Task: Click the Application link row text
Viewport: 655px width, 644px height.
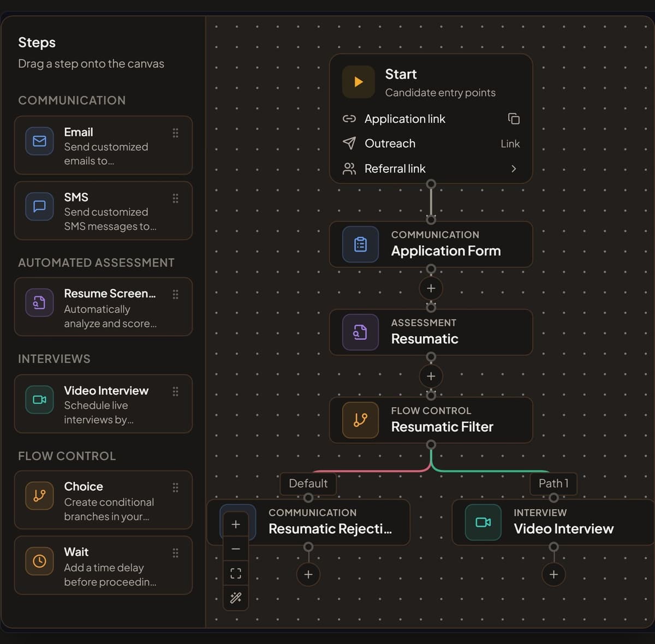Action: click(x=405, y=119)
